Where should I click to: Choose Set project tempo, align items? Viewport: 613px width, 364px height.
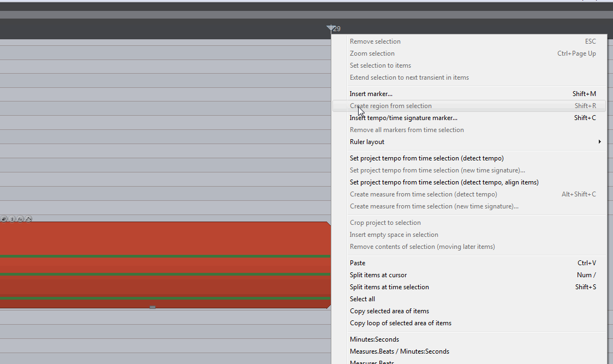click(444, 182)
